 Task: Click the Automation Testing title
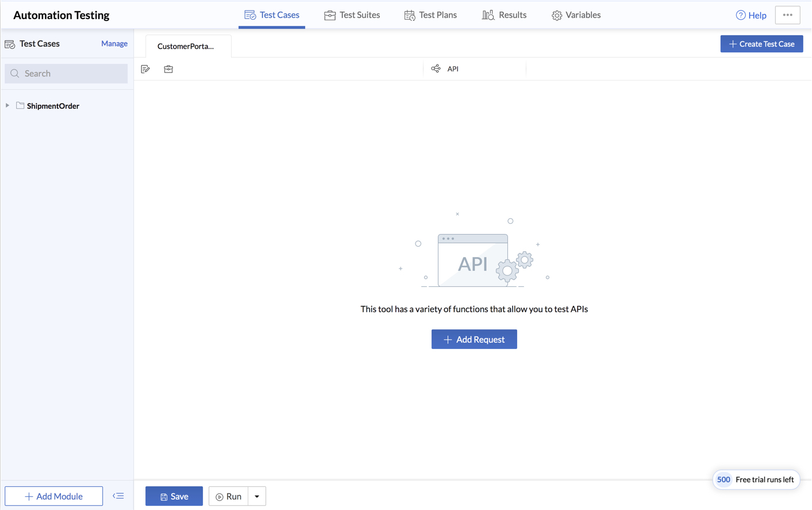[x=61, y=15]
